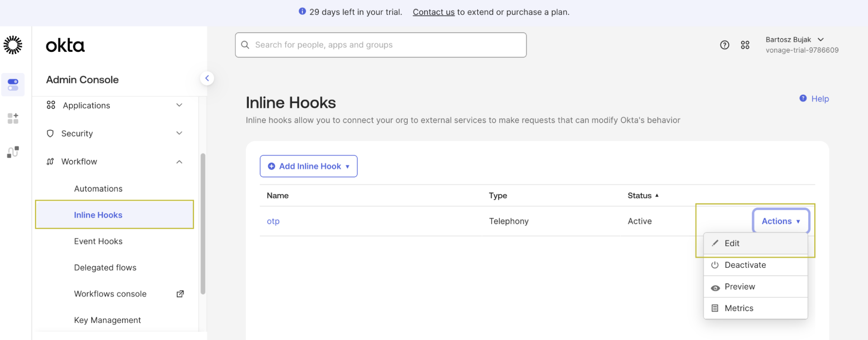Select the toggle-style admin icon in left rail
The height and width of the screenshot is (340, 868).
(13, 85)
